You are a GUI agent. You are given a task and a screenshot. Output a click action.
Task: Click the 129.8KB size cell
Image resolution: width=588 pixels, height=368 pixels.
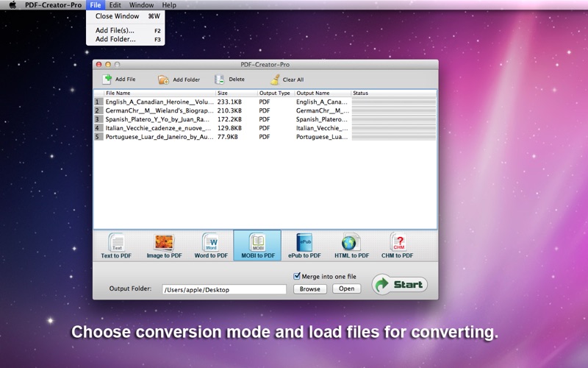pos(229,127)
